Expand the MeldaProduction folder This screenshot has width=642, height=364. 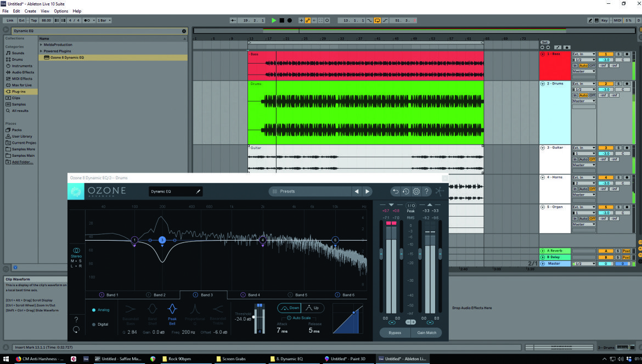coord(41,44)
